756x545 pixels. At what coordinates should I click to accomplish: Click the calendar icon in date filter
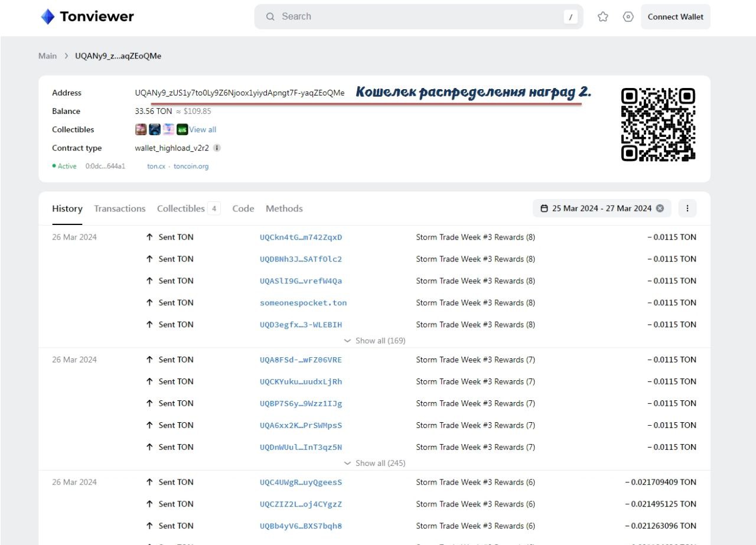[544, 208]
